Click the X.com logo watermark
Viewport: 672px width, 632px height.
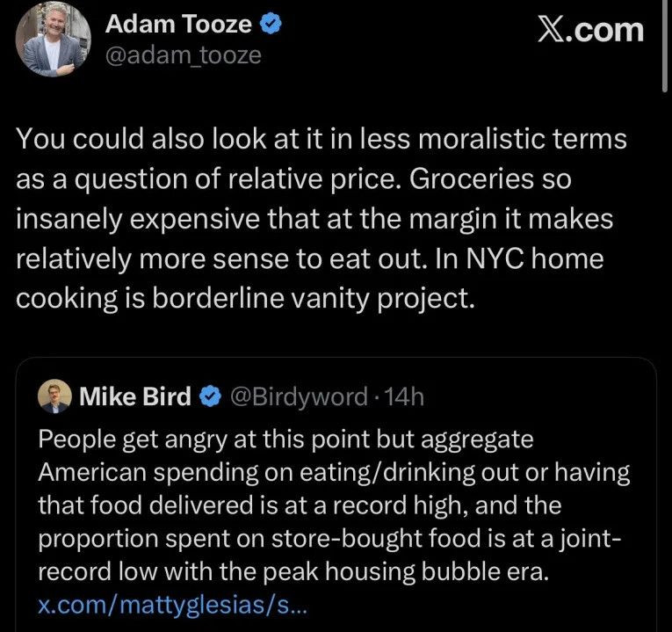[x=590, y=29]
